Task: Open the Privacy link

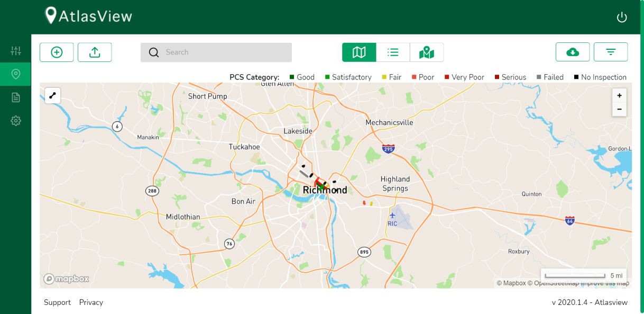Action: pyautogui.click(x=91, y=302)
